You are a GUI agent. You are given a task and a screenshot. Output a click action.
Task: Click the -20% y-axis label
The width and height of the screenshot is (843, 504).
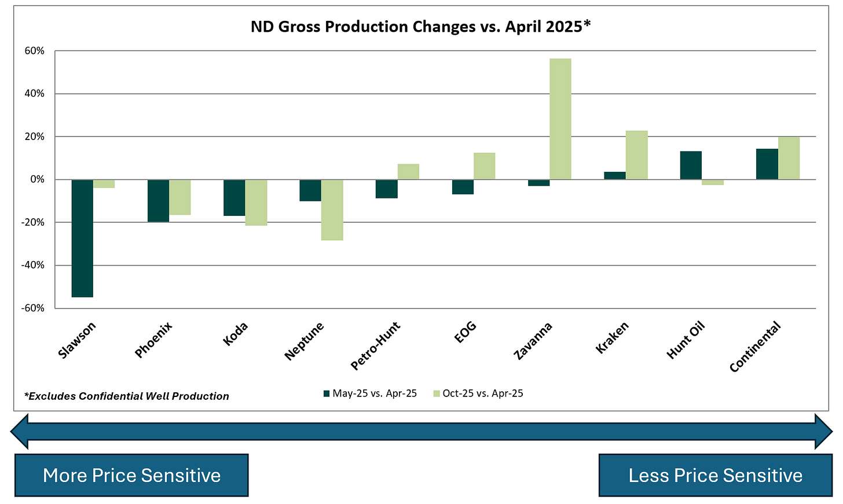pyautogui.click(x=32, y=222)
